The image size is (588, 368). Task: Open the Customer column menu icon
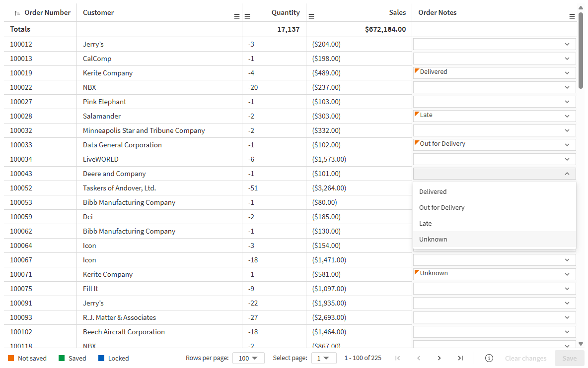(x=236, y=16)
